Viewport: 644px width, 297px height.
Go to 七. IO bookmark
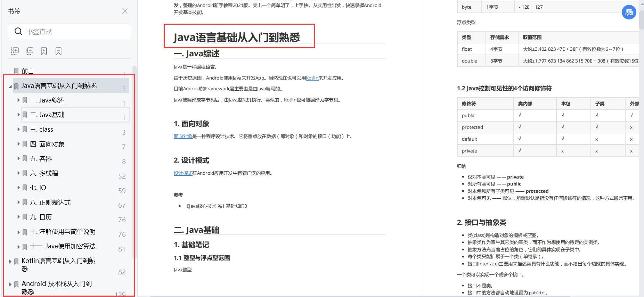pyautogui.click(x=38, y=188)
